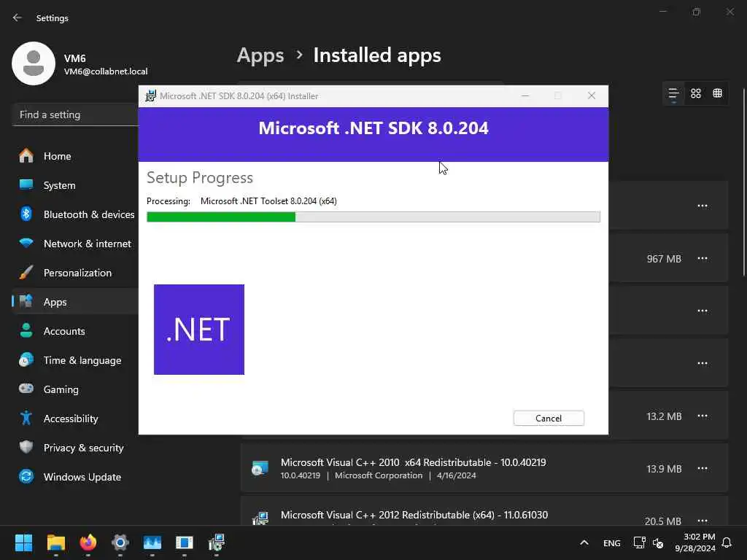Open System settings page
747x560 pixels.
pyautogui.click(x=75, y=185)
